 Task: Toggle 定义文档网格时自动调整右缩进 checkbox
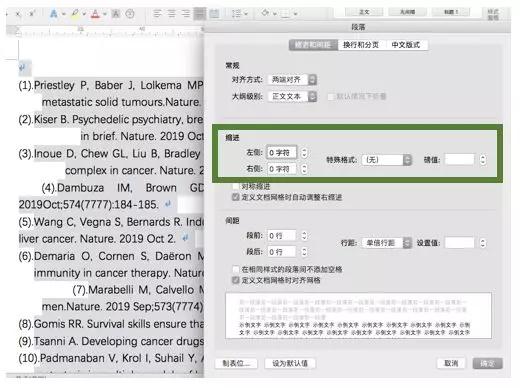click(x=236, y=197)
